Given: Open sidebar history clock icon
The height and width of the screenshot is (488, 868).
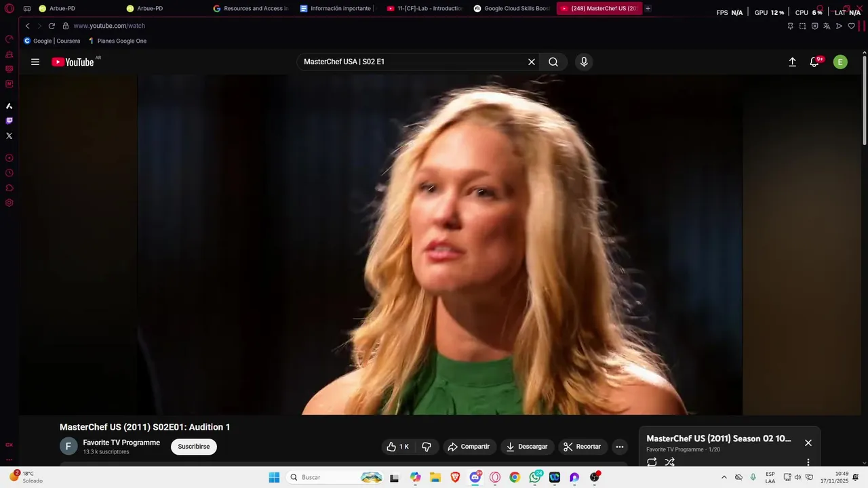Looking at the screenshot, I should 9,173.
